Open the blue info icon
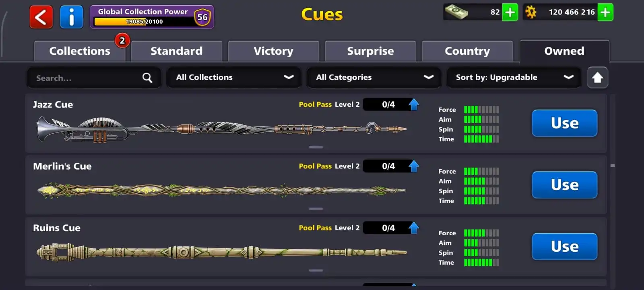644x290 pixels. (x=72, y=17)
